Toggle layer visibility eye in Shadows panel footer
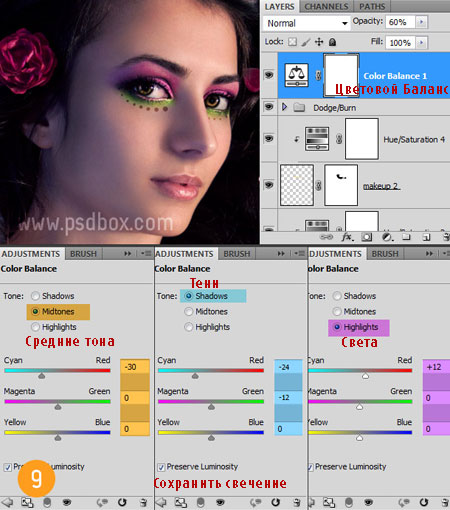Viewport: 450px width, 510px height. point(220,502)
